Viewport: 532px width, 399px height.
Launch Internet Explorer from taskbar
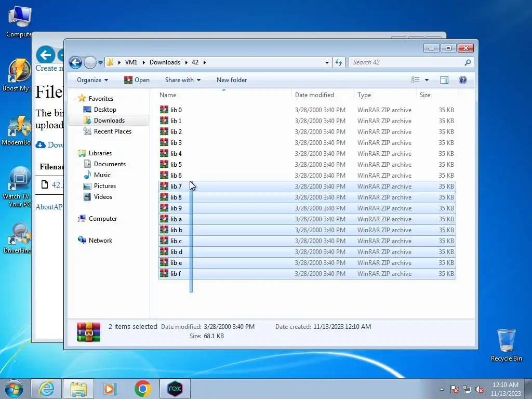pyautogui.click(x=46, y=389)
